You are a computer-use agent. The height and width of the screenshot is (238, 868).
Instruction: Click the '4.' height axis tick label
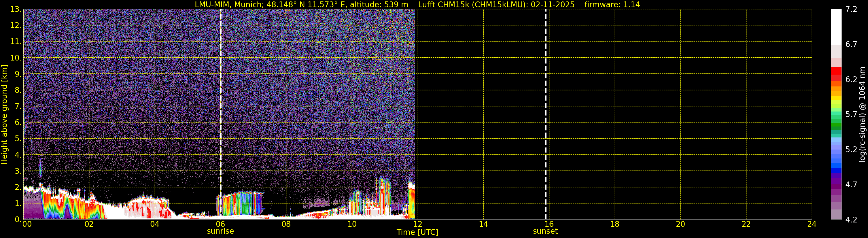pos(18,155)
